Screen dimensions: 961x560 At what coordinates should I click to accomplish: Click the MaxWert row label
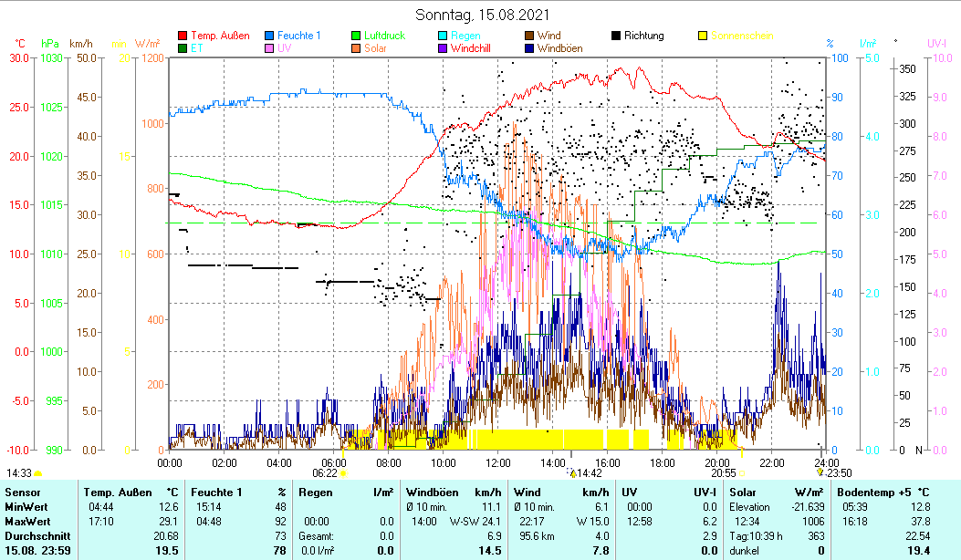point(26,521)
